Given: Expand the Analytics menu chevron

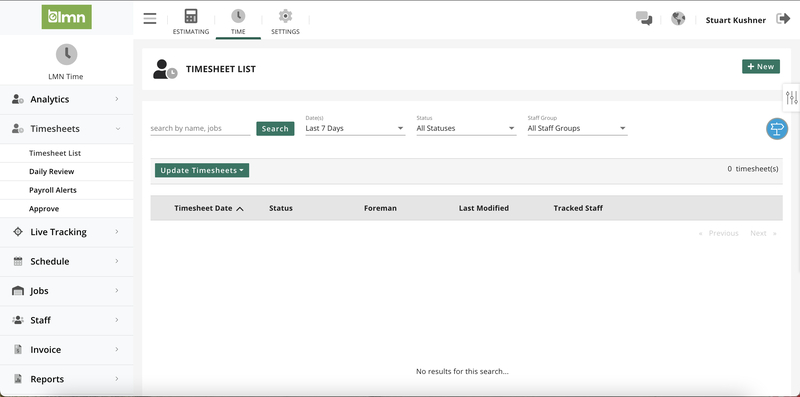Looking at the screenshot, I should coord(117,99).
